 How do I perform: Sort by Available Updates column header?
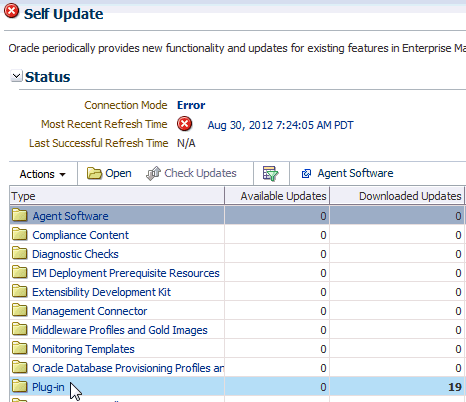coord(277,196)
